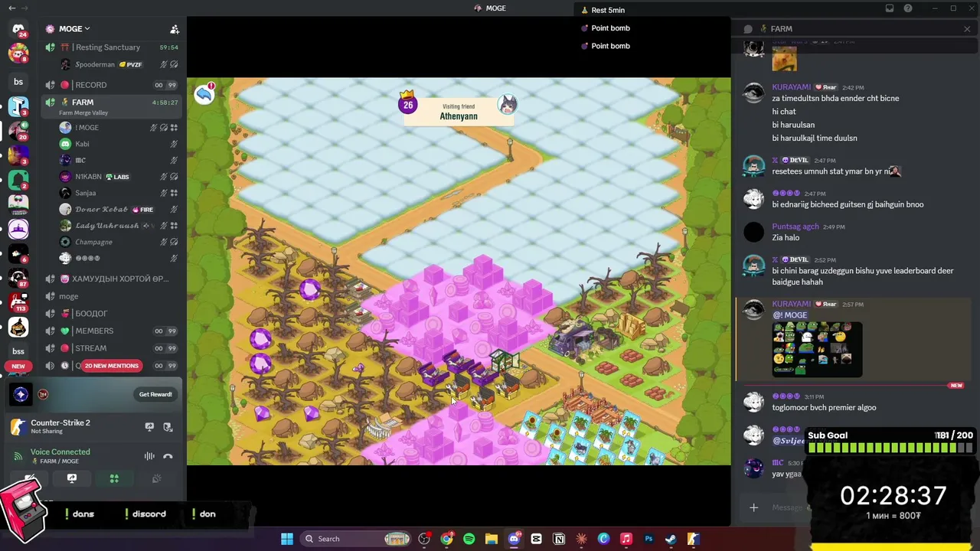
Task: Open File Explorer from the taskbar
Action: coord(492,539)
